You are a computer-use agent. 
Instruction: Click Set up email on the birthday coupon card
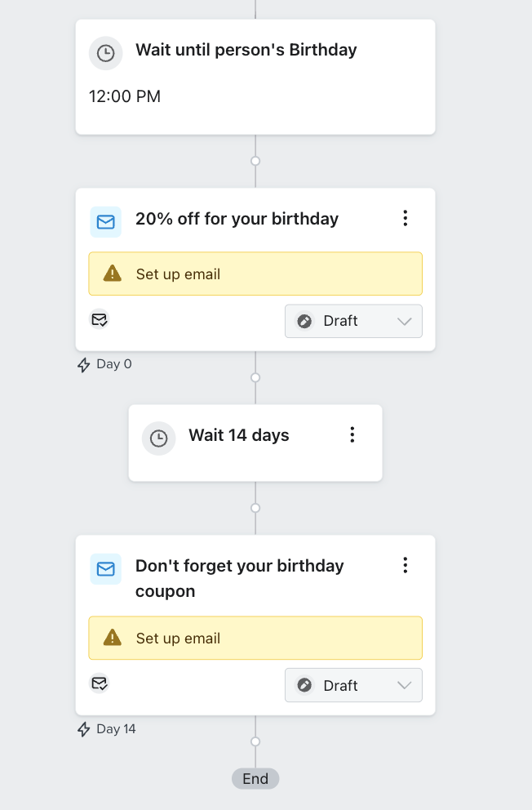click(178, 639)
